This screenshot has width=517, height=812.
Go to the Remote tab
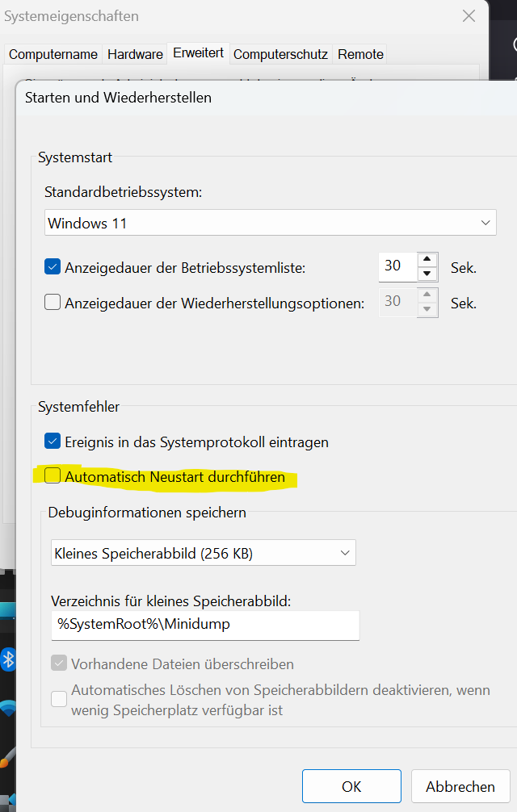360,54
